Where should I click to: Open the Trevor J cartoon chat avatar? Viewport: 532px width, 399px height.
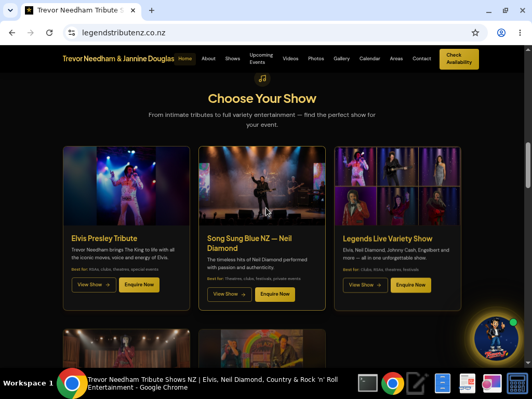point(496,338)
